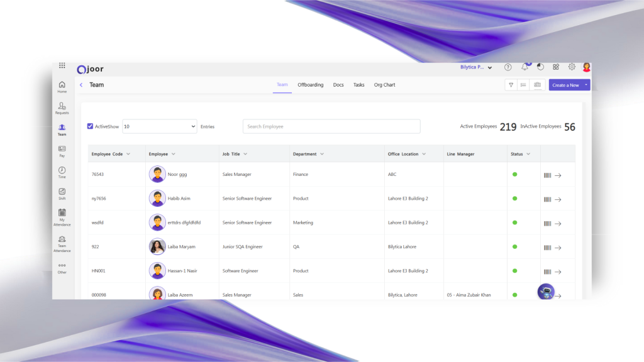644x362 pixels.
Task: Click the Create a New button
Action: pyautogui.click(x=565, y=85)
